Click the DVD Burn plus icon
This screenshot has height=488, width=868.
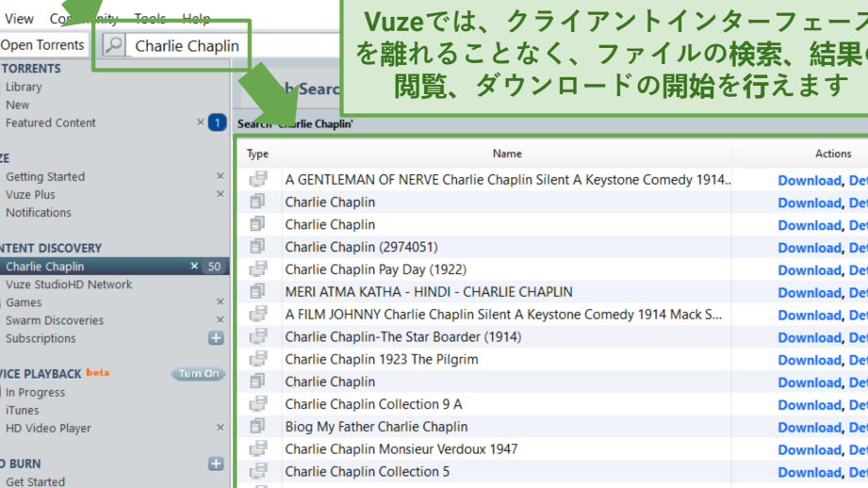click(x=216, y=464)
